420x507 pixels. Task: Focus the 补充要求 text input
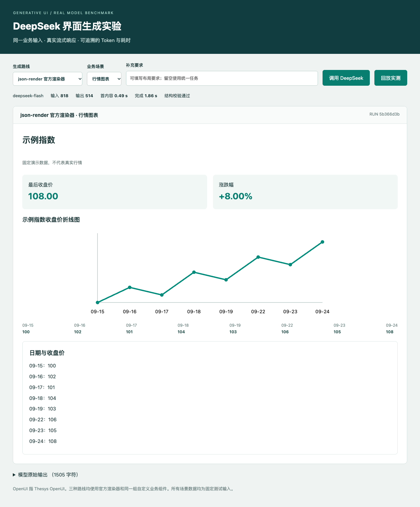[x=222, y=78]
